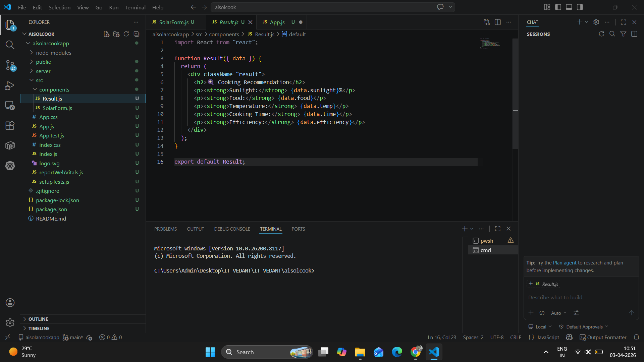Toggle the primary side bar layout button

click(558, 7)
